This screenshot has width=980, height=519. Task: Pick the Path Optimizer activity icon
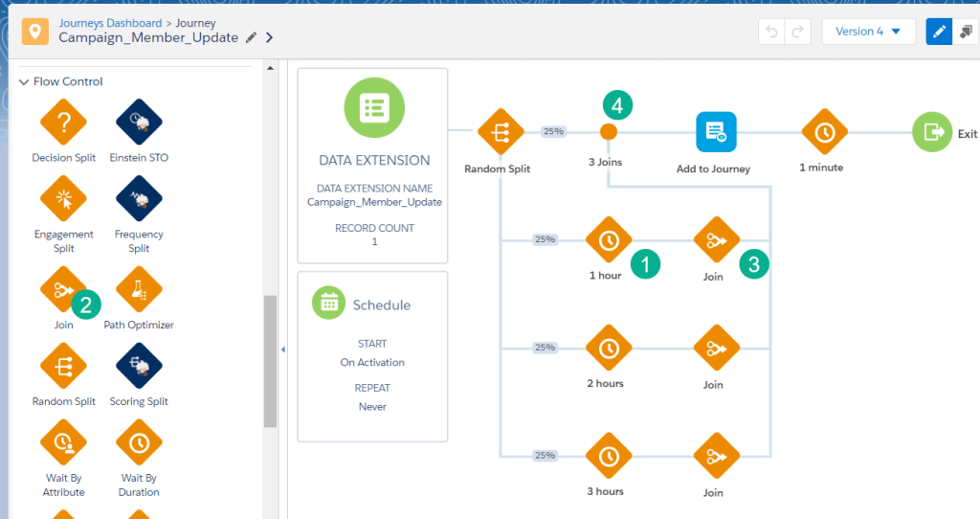click(x=139, y=290)
